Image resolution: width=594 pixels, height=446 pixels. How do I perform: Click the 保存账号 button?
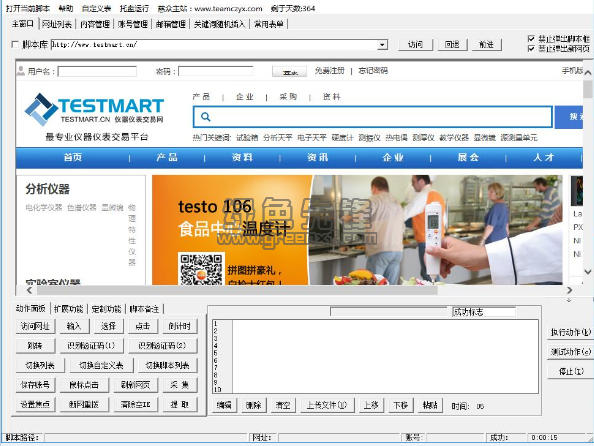(x=35, y=385)
